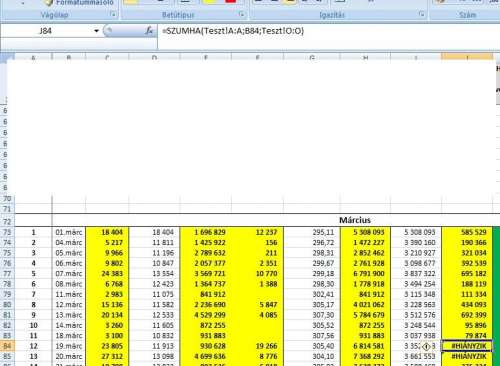Select the cell containing 1 696 829
This screenshot has height=366, width=500.
click(x=206, y=232)
